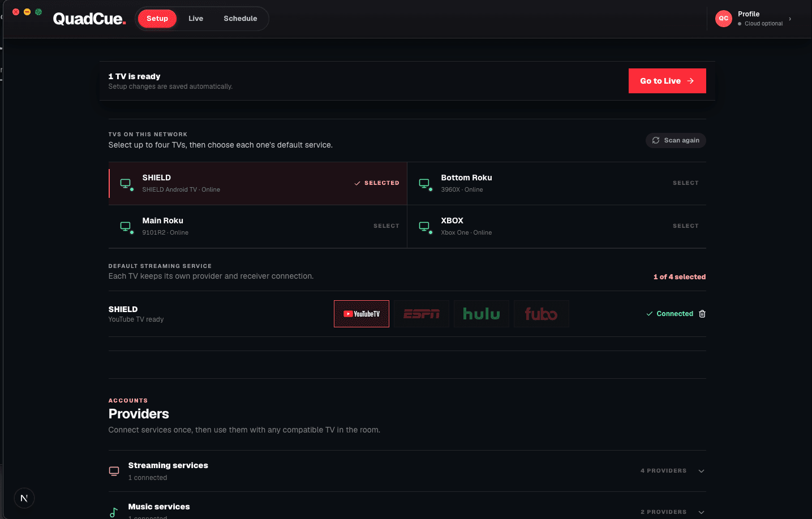Viewport: 812px width, 519px height.
Task: Click '1 connected' under Streaming services
Action: [148, 478]
